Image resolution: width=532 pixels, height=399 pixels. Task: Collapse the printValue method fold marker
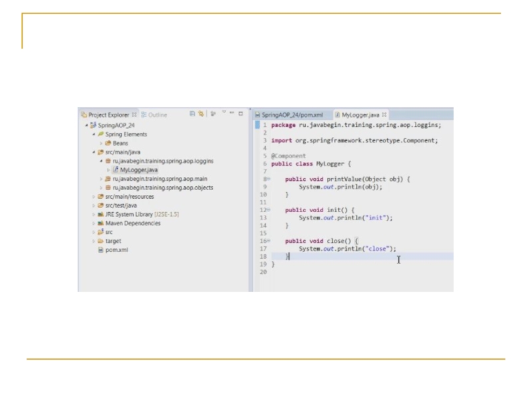point(267,179)
